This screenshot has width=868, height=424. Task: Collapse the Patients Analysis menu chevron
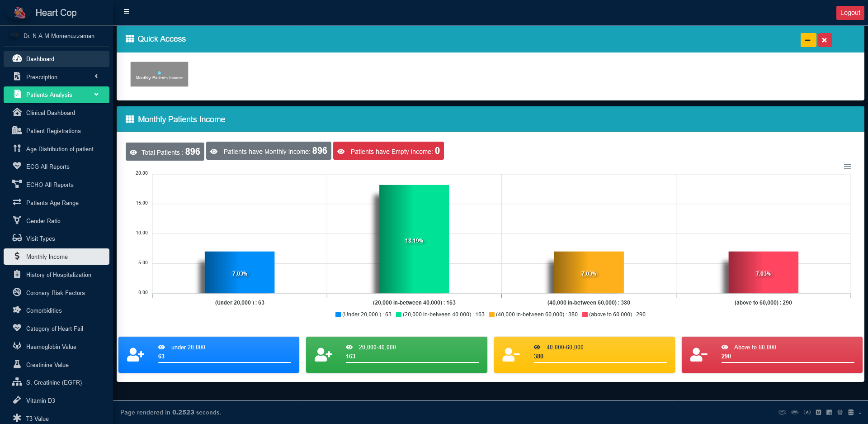pos(96,95)
